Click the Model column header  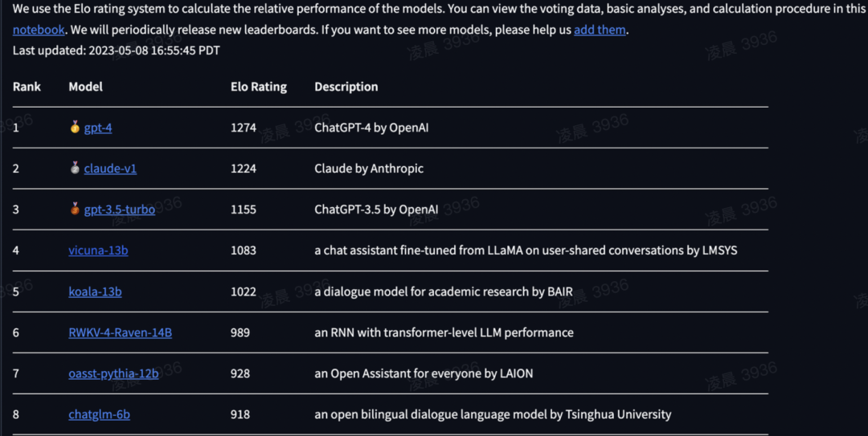(x=86, y=87)
